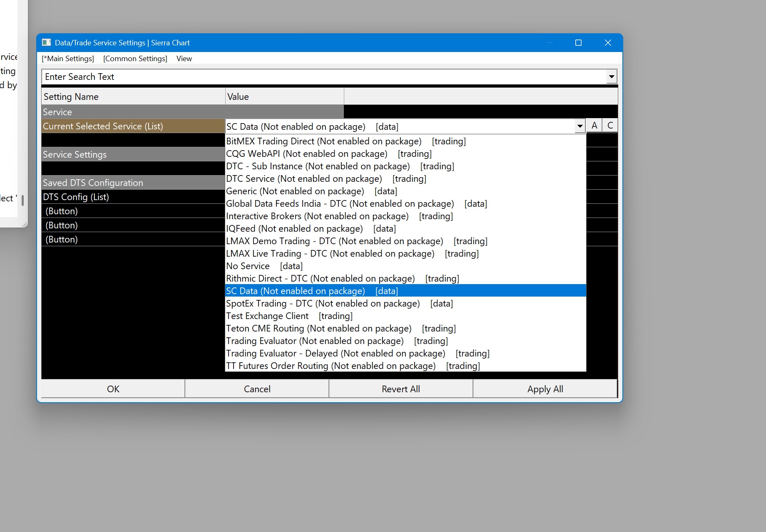Close the Data/Trade Service Settings window
The width and height of the screenshot is (766, 532).
[608, 42]
